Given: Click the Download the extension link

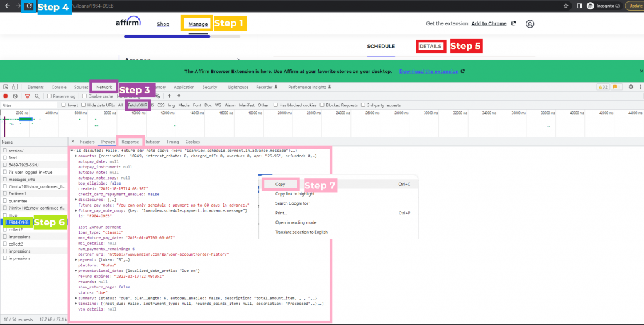Looking at the screenshot, I should point(429,71).
